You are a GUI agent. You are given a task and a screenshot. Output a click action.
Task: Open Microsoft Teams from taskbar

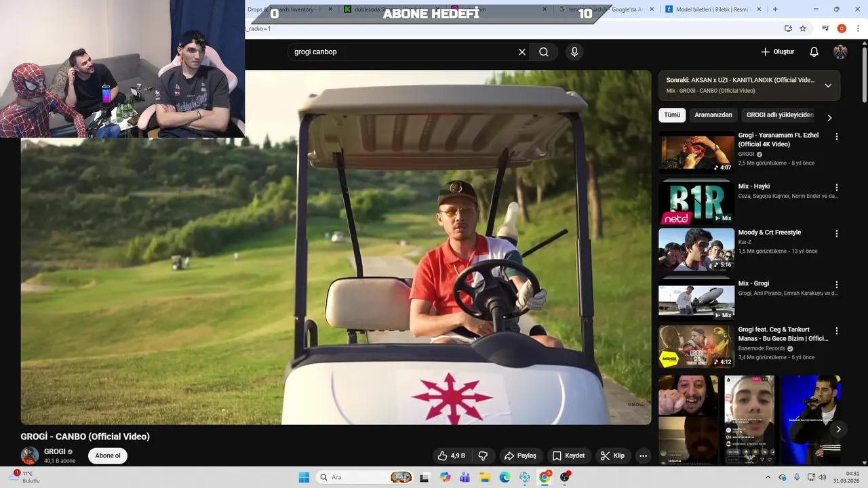tap(465, 477)
